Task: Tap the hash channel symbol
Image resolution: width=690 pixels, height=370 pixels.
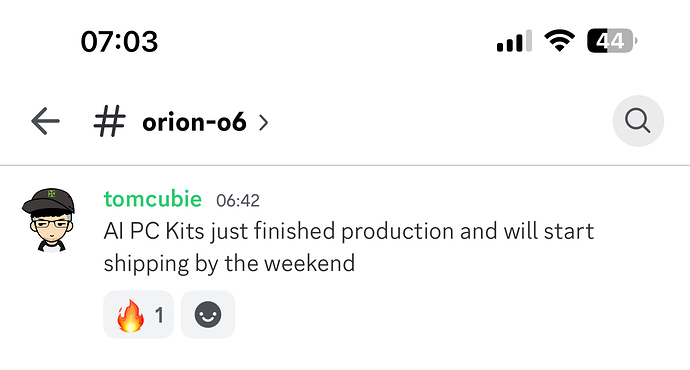Action: tap(110, 121)
